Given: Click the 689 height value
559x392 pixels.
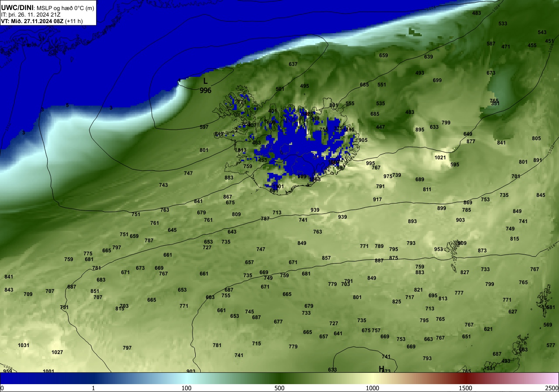Looking at the screenshot, I should 420,179.
